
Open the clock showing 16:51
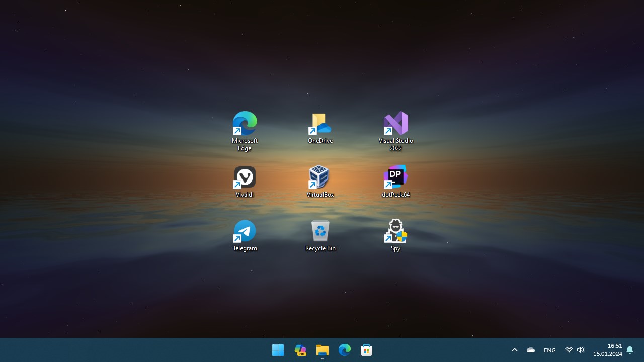tap(608, 350)
